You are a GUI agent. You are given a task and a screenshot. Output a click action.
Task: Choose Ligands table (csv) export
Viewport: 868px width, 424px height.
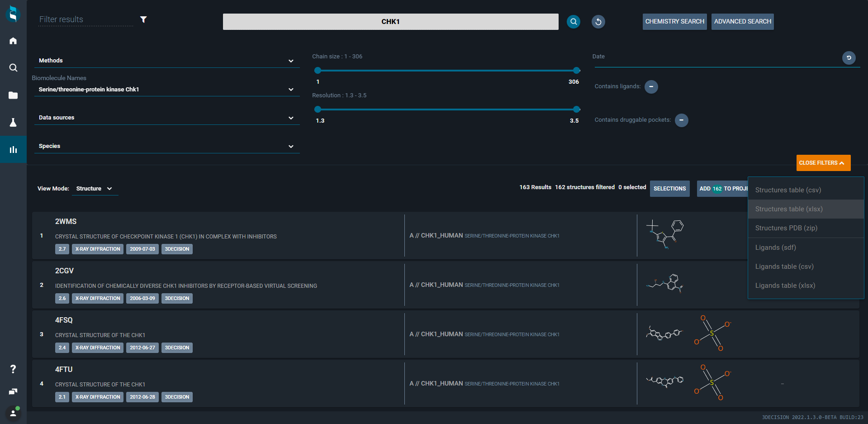click(x=806, y=267)
